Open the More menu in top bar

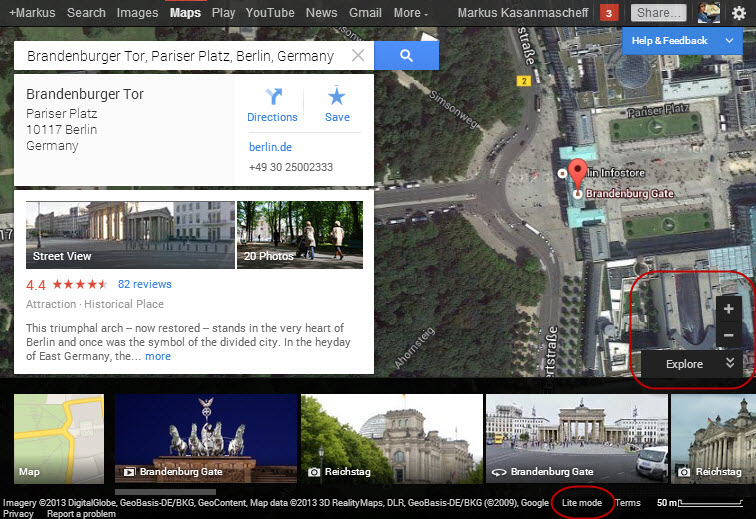tap(410, 13)
